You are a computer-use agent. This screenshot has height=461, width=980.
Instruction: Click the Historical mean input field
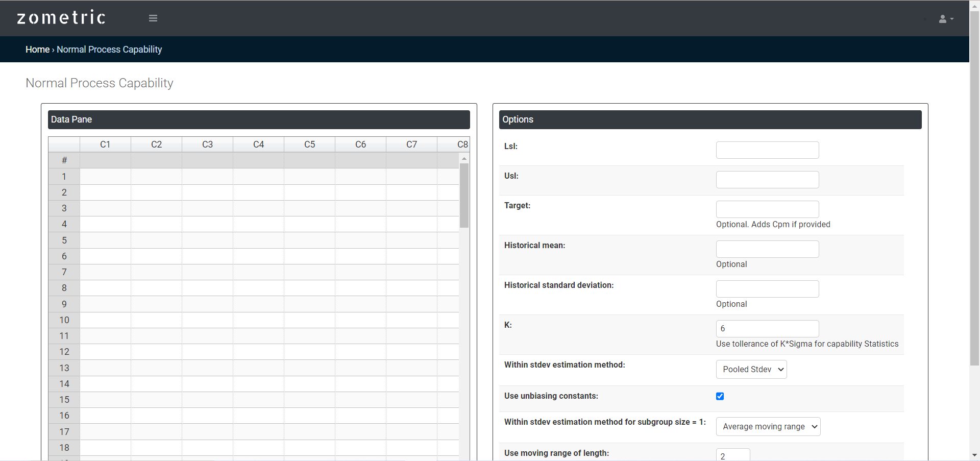pos(767,249)
